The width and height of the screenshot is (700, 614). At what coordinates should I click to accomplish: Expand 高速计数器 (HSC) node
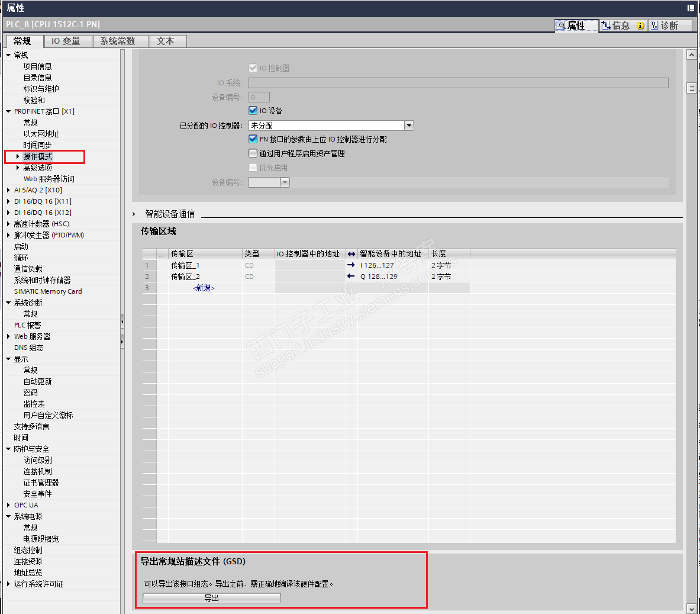8,224
